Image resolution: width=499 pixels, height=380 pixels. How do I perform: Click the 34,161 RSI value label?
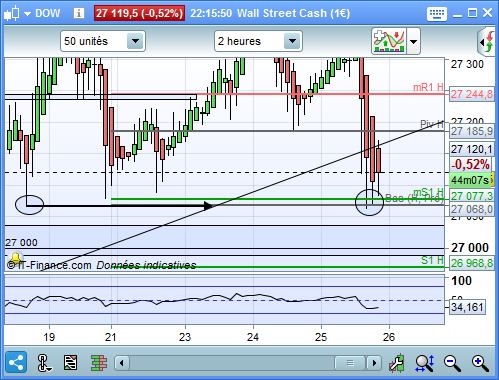[x=467, y=307]
